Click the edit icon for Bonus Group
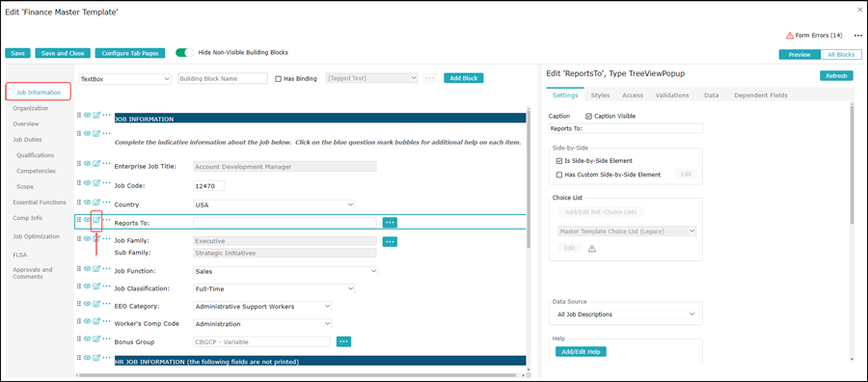This screenshot has height=382, width=868. pos(96,339)
